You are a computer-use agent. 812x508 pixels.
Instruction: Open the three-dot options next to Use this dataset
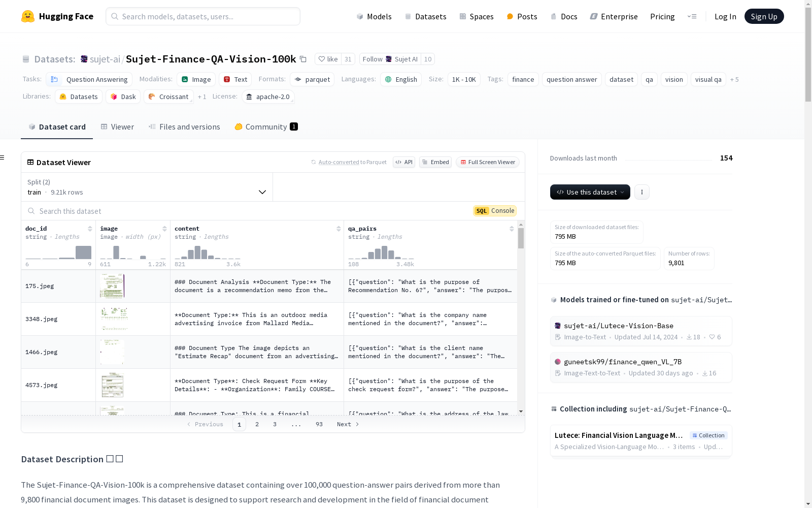(x=642, y=192)
